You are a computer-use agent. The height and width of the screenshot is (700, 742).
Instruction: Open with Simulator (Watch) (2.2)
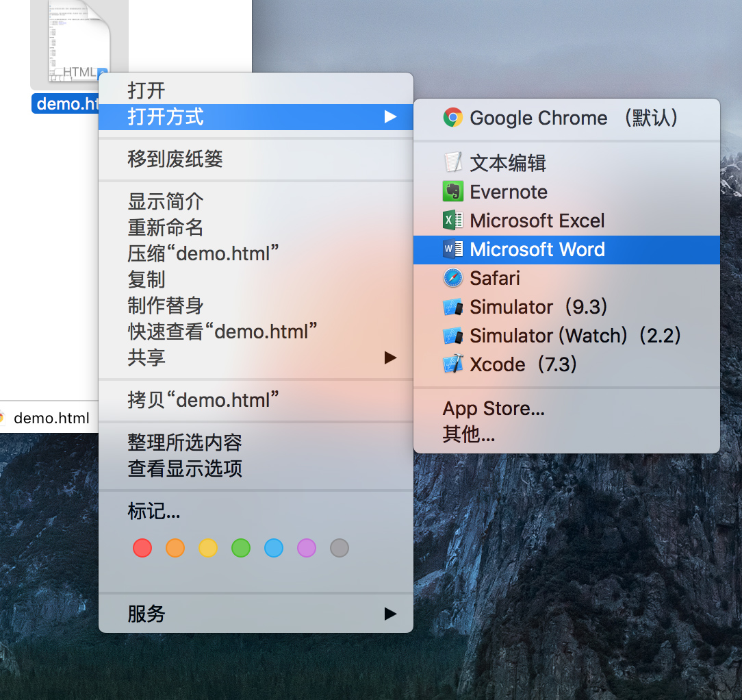pyautogui.click(x=567, y=336)
